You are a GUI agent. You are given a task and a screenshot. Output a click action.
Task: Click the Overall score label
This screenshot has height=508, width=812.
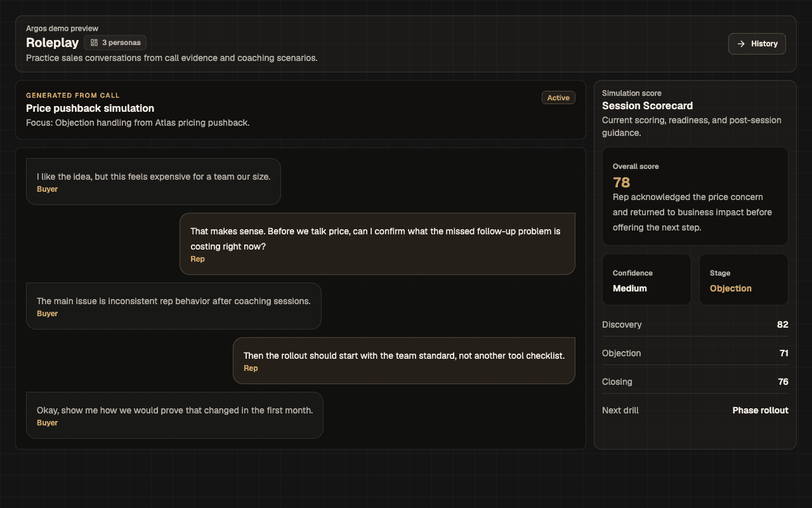click(x=636, y=166)
